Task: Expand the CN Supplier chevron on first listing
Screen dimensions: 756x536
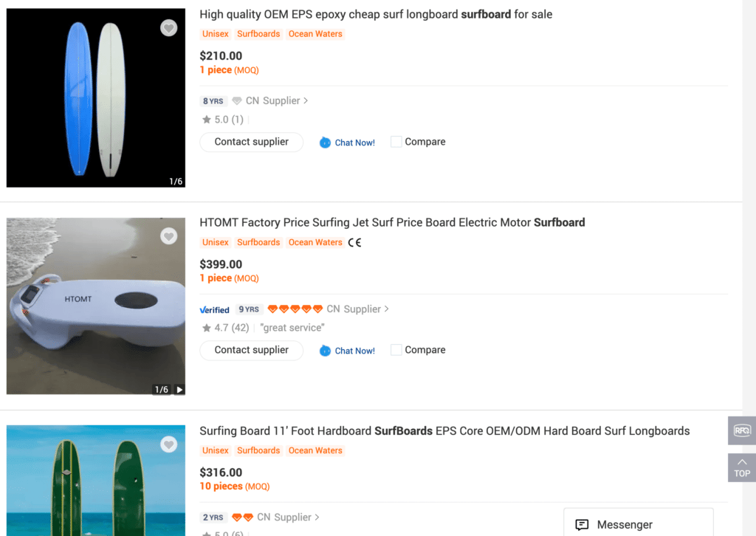Action: click(308, 100)
